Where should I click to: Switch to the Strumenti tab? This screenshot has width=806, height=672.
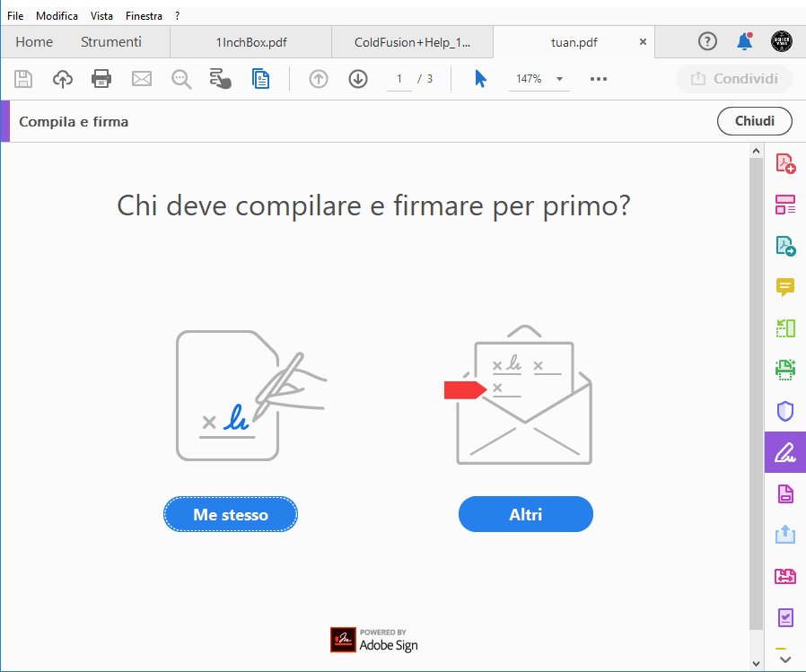click(110, 41)
